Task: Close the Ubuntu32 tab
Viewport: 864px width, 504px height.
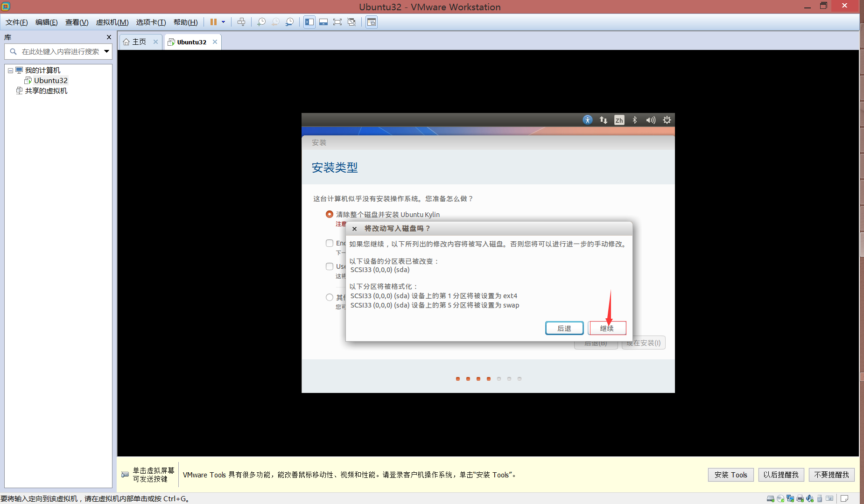Action: pos(215,42)
